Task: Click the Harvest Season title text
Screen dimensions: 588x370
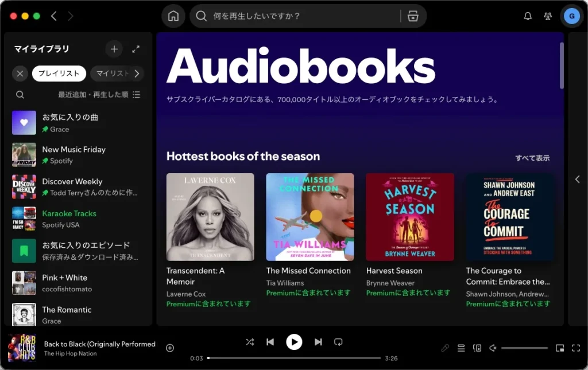Action: point(394,271)
